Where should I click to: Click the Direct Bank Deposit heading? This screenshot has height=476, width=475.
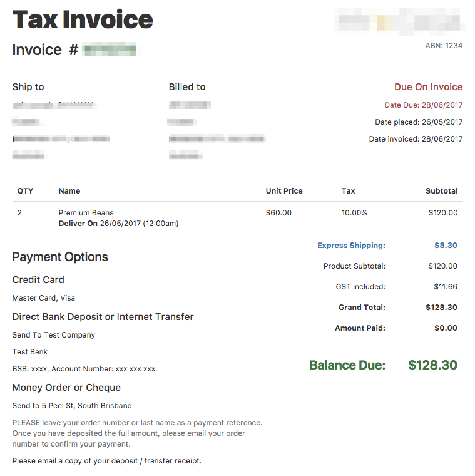pos(103,317)
